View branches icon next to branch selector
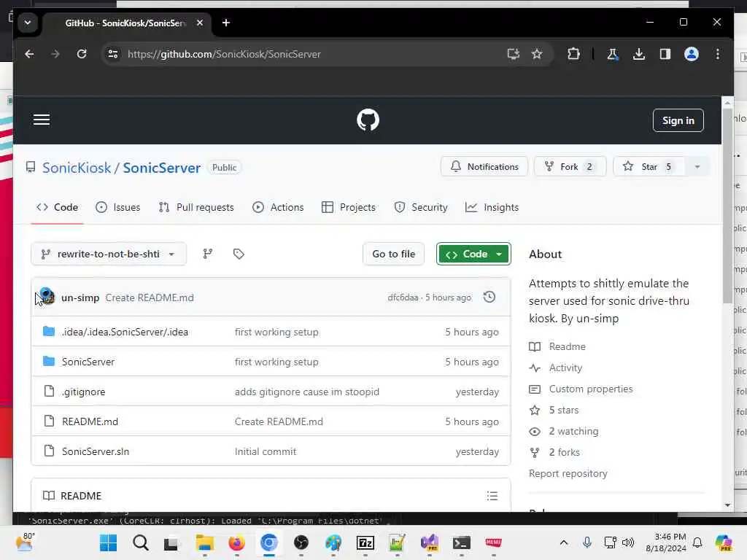The width and height of the screenshot is (747, 560). pyautogui.click(x=208, y=254)
